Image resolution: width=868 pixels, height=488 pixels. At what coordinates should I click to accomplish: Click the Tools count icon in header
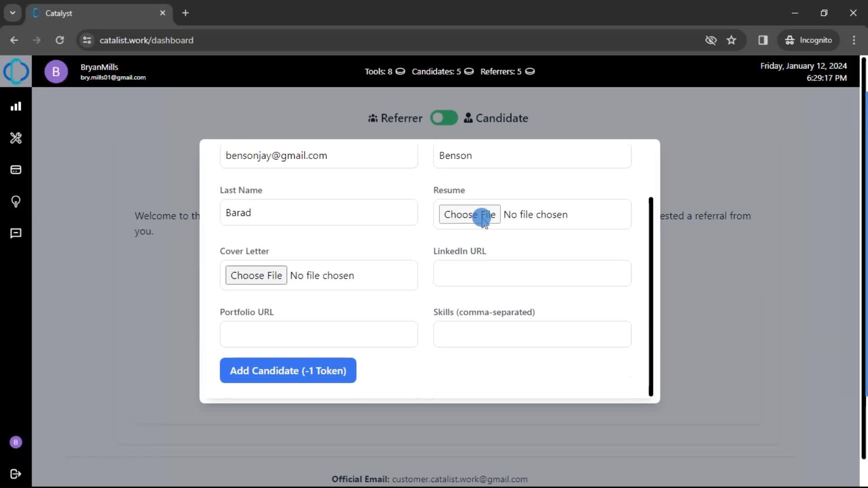400,71
